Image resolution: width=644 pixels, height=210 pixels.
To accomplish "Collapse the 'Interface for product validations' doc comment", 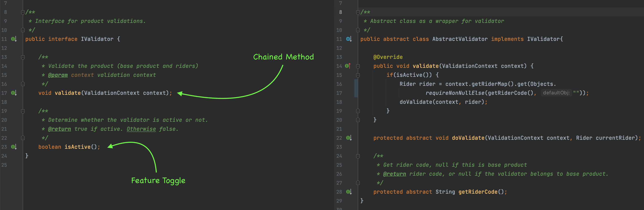I will [x=23, y=12].
